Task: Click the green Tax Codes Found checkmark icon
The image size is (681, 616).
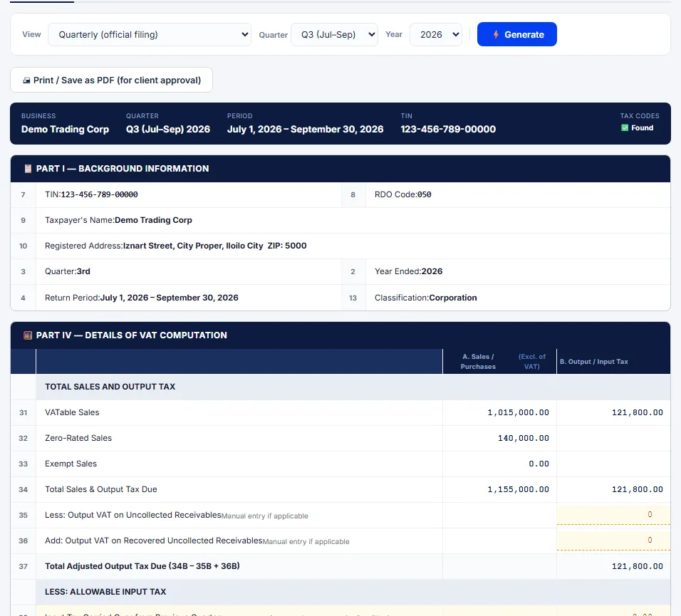Action: tap(625, 127)
